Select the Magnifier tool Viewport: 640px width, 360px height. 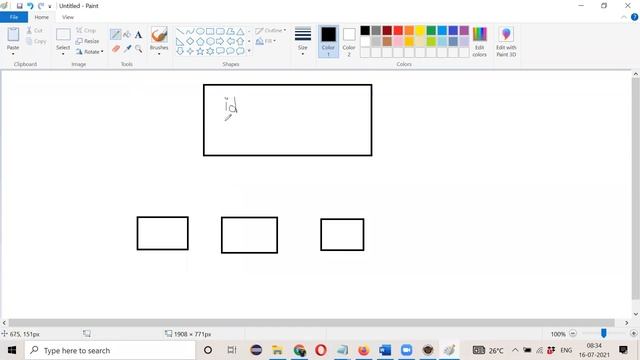click(139, 49)
